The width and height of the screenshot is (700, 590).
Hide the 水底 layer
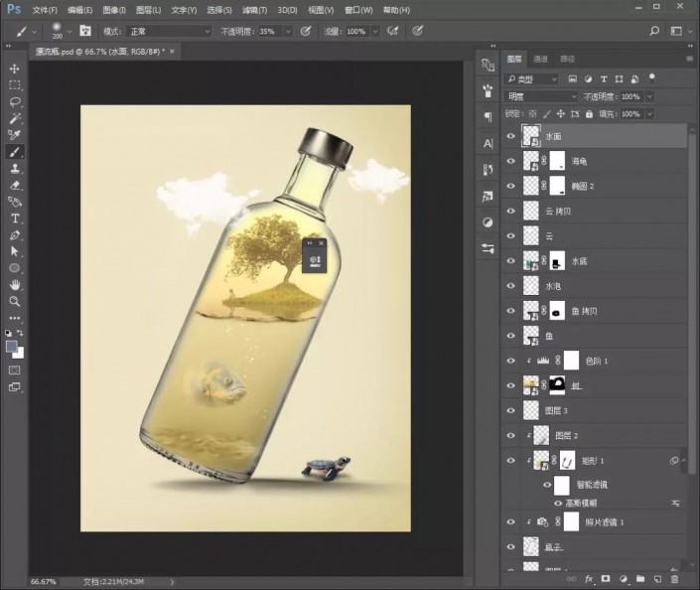pos(510,261)
